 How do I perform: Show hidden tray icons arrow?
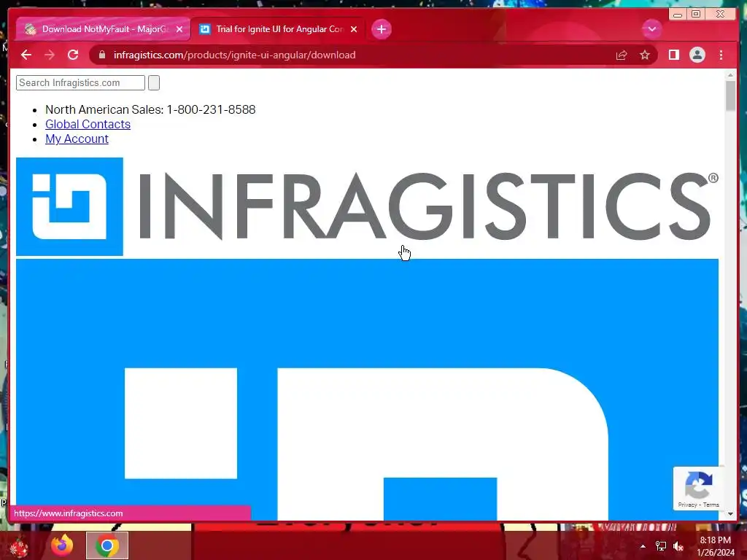(643, 546)
